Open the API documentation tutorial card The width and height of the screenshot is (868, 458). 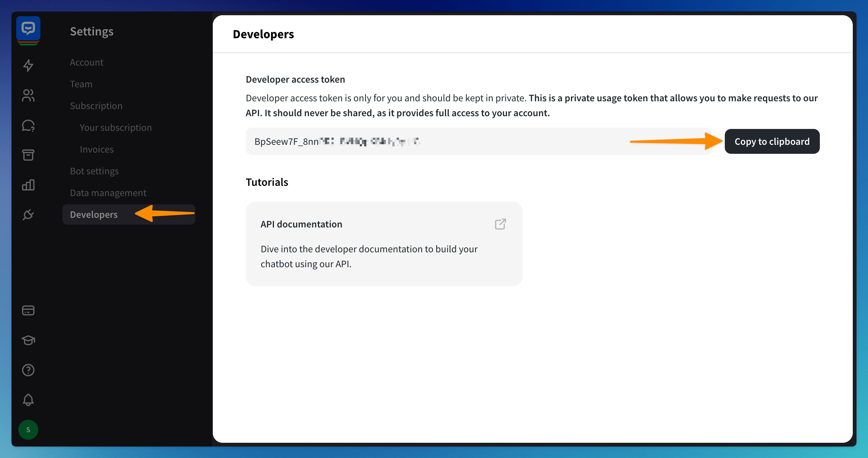point(384,244)
